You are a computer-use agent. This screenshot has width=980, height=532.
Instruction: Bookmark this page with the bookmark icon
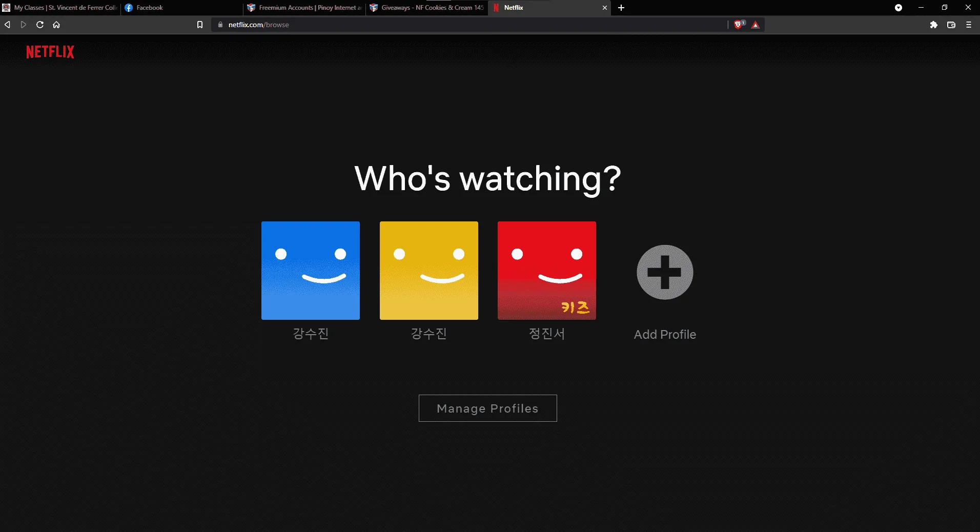(200, 25)
